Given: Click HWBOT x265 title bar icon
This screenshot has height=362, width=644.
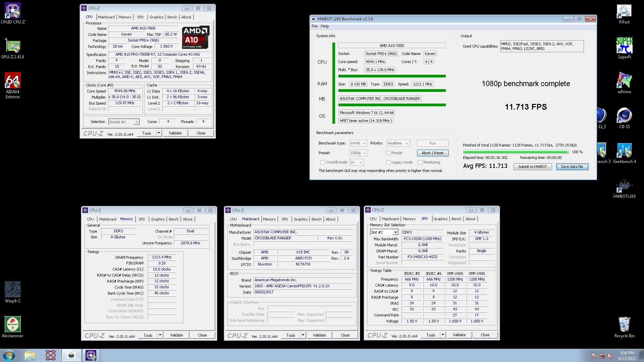Looking at the screenshot, I should [x=314, y=19].
